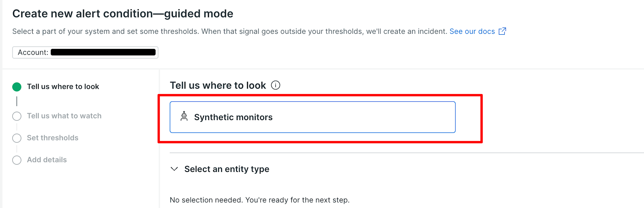Click the Create new alert condition page title

click(x=123, y=14)
